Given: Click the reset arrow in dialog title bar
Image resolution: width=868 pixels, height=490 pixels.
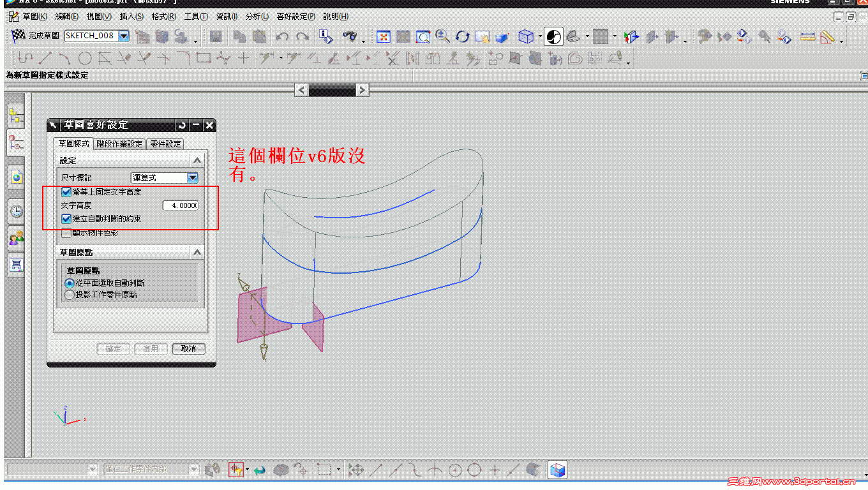Looking at the screenshot, I should tap(182, 125).
